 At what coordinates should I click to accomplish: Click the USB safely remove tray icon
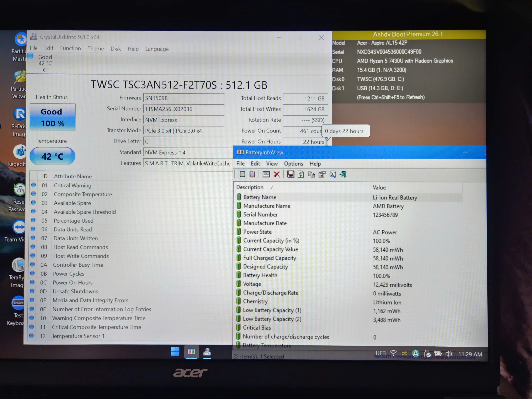click(x=427, y=353)
